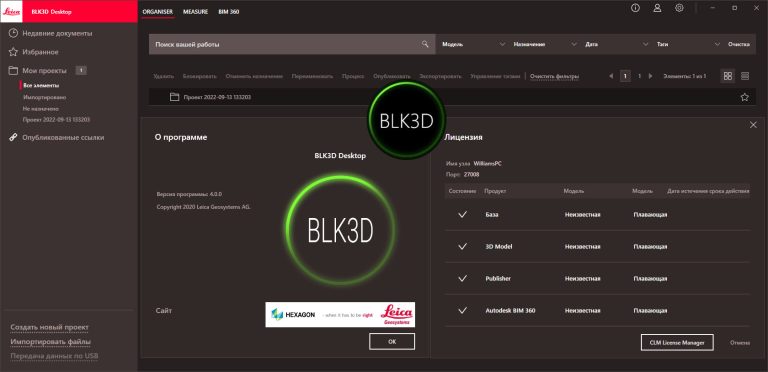Go to the next page arrow
This screenshot has height=372, width=768.
650,76
